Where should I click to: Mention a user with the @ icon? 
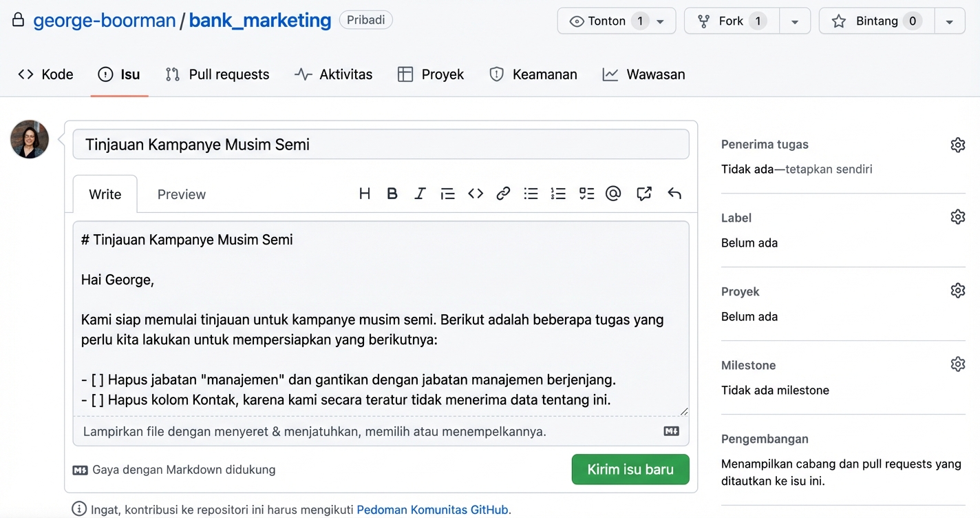click(x=613, y=194)
